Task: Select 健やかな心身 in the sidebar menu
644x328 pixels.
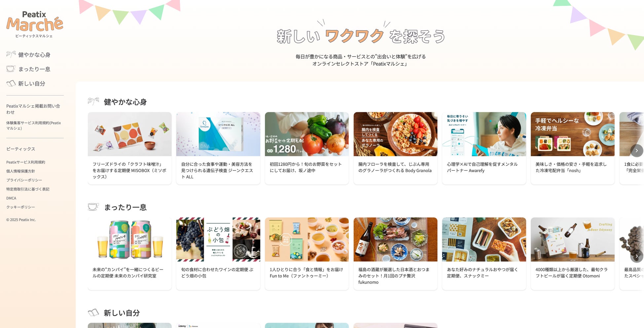Action: tap(34, 55)
